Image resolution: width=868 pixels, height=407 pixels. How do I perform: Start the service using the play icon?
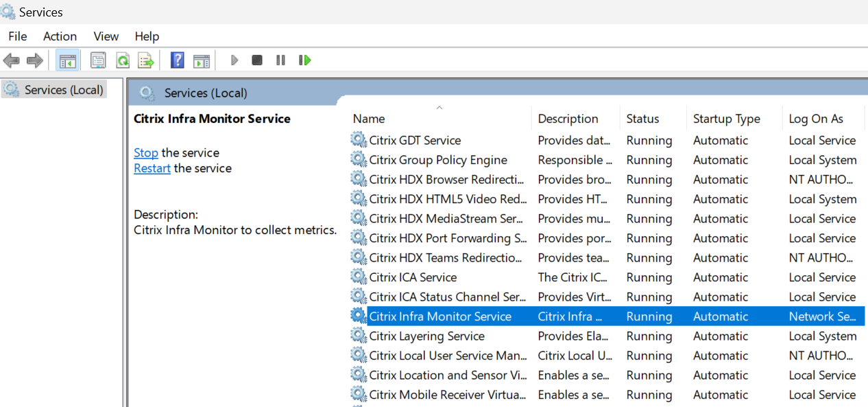pyautogui.click(x=234, y=60)
